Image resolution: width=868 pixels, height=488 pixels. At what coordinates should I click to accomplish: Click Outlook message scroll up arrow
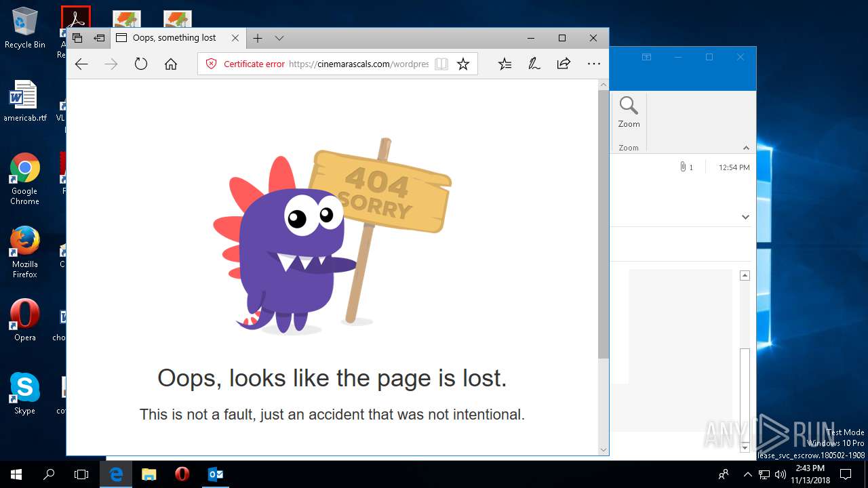[x=745, y=275]
